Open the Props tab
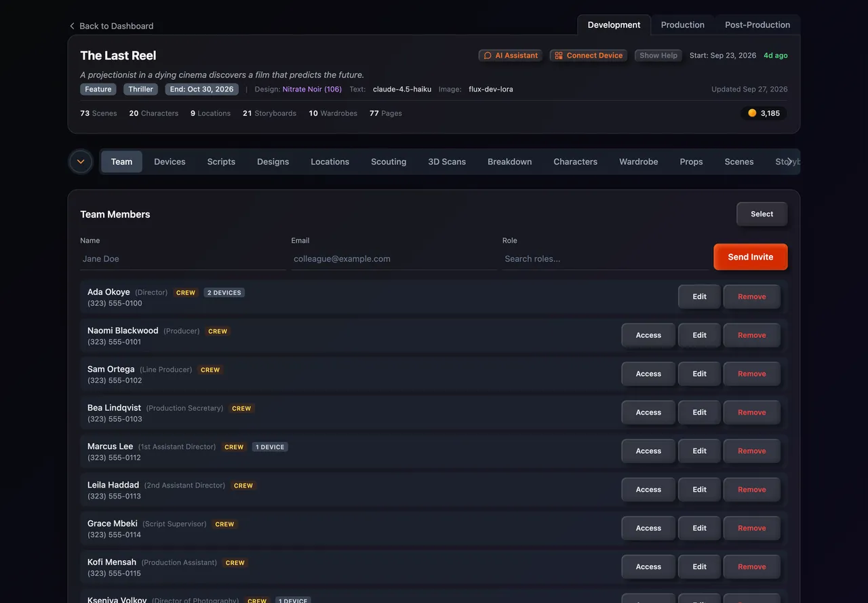The width and height of the screenshot is (868, 603). point(691,161)
